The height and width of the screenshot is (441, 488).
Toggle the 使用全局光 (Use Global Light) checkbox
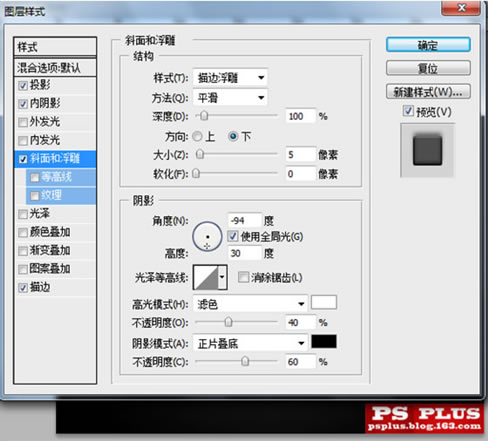[x=233, y=236]
